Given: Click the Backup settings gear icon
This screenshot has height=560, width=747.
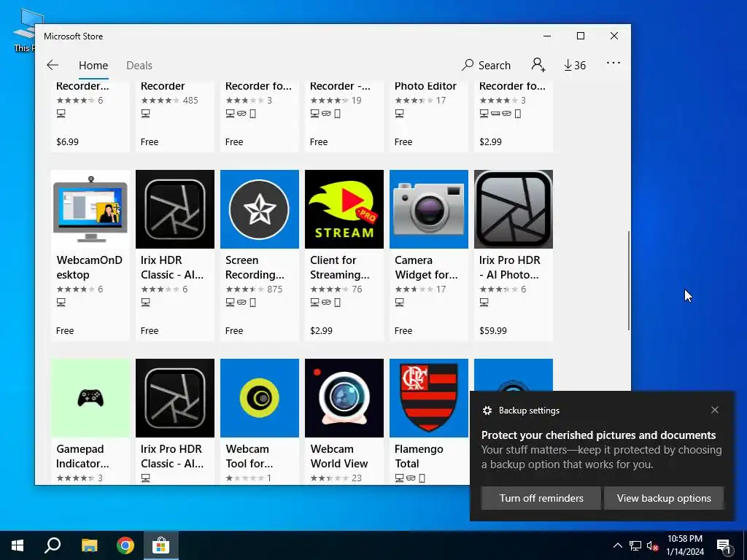Looking at the screenshot, I should point(487,411).
